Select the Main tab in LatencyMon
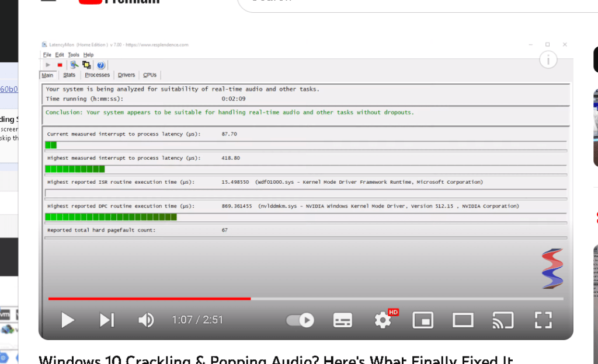 (48, 75)
